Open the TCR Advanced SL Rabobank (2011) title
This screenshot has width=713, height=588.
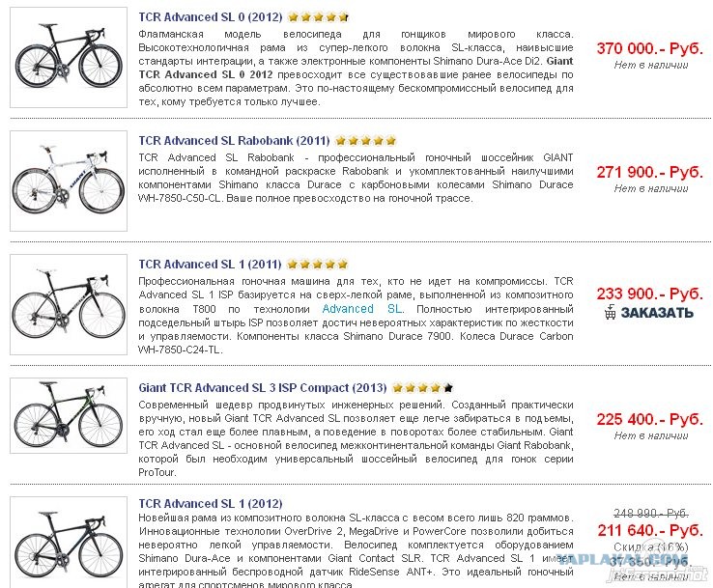click(x=234, y=141)
